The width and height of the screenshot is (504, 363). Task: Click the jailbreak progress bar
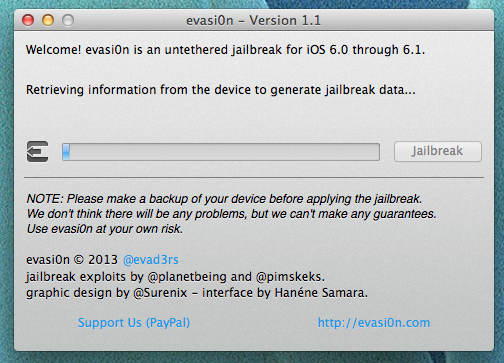coord(221,152)
